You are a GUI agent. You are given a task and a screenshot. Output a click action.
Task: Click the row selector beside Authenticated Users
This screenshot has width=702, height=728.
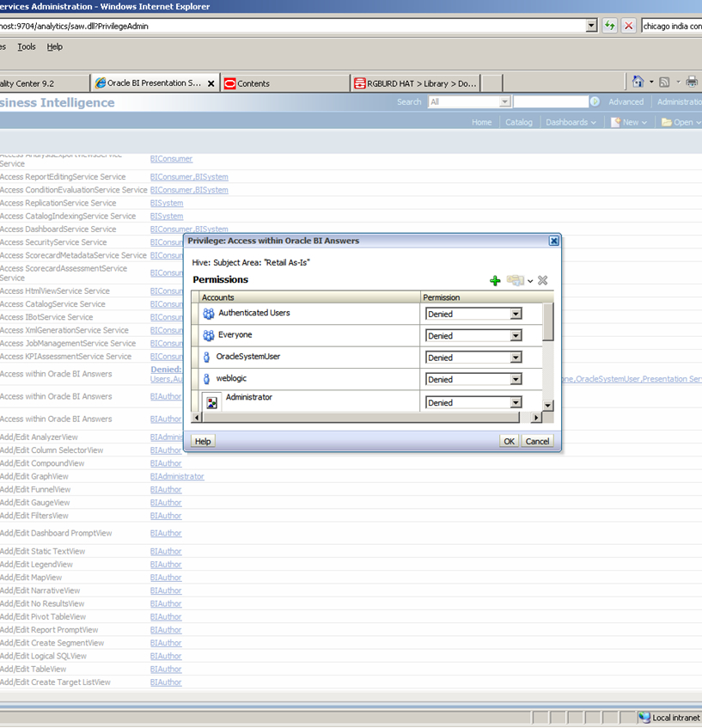tap(195, 314)
